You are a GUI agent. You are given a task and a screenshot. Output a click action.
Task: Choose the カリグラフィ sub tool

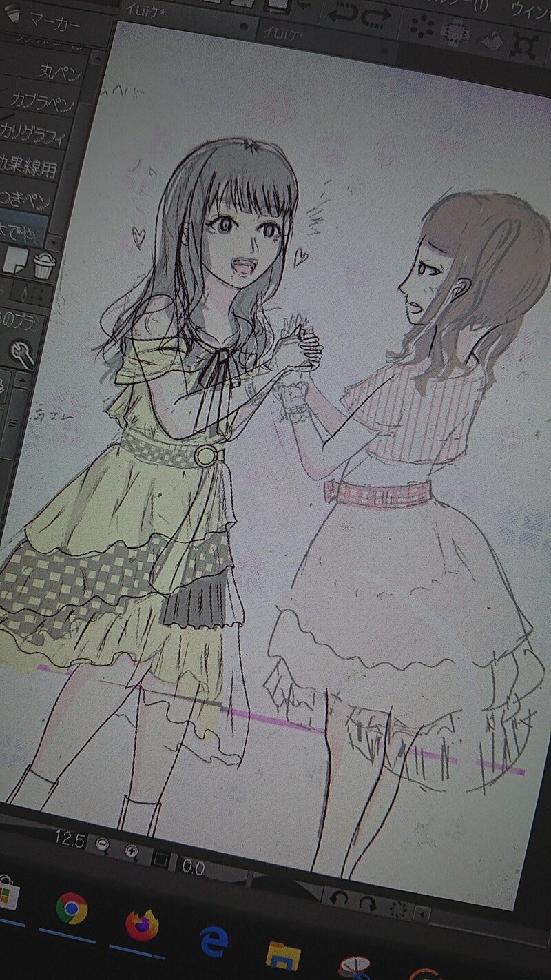coord(34,135)
